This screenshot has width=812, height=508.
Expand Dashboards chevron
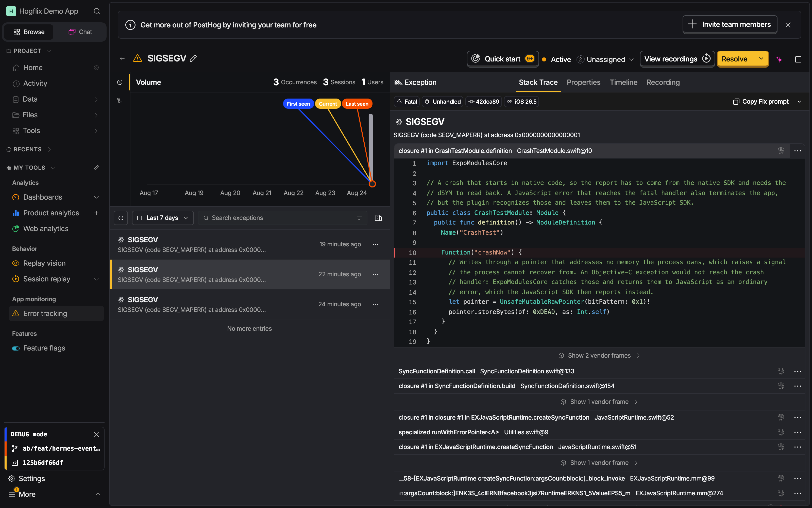(x=96, y=197)
